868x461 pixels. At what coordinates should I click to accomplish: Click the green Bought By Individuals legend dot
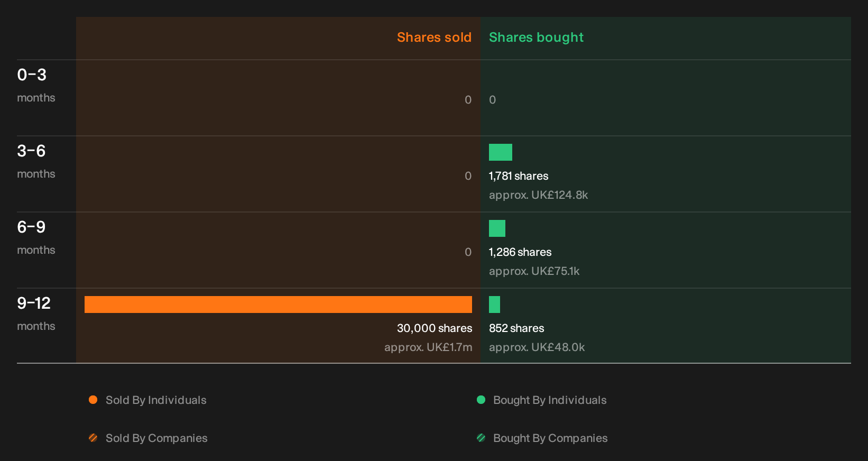point(481,400)
